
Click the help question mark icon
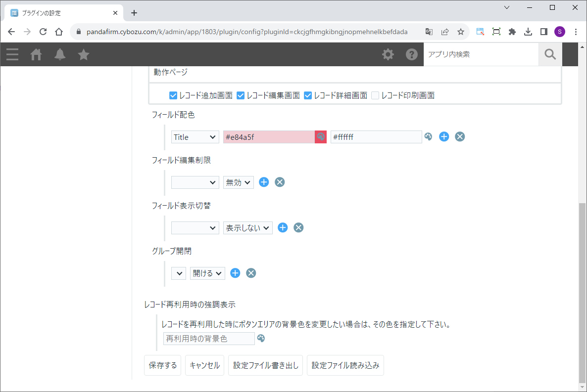412,54
